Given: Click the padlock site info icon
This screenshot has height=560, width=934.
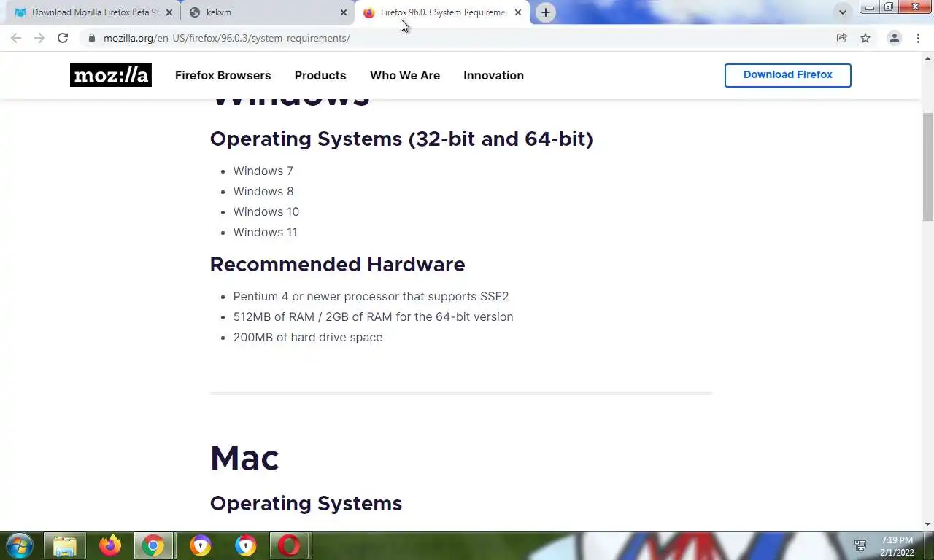Looking at the screenshot, I should pos(91,38).
